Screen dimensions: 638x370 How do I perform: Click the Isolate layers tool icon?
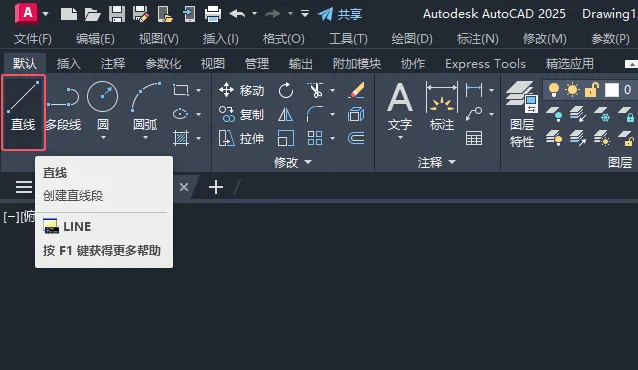578,114
